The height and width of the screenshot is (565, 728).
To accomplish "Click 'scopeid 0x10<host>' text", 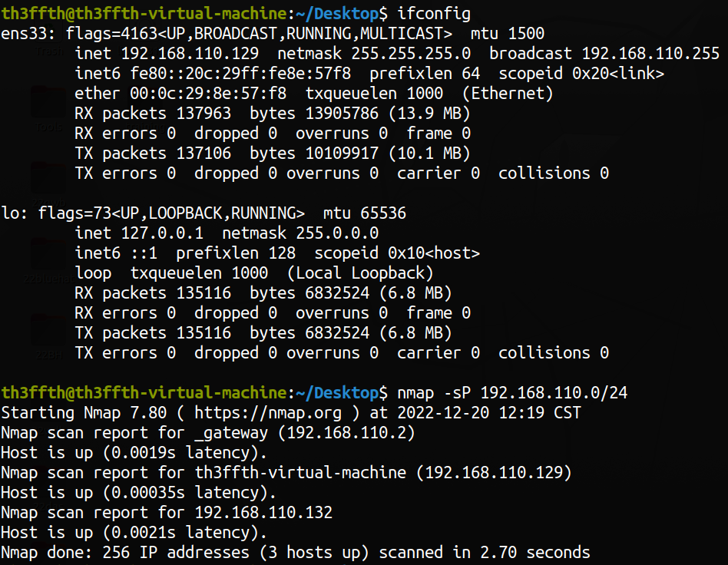I will [397, 253].
